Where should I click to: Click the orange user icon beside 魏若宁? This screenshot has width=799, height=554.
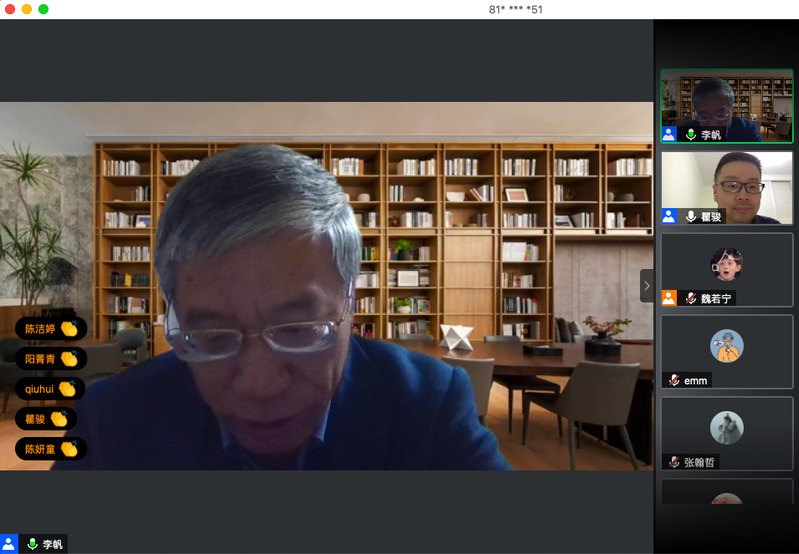click(x=669, y=298)
